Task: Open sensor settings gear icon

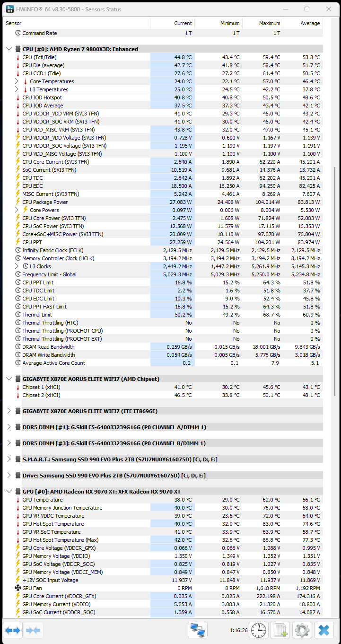Action: [x=302, y=630]
